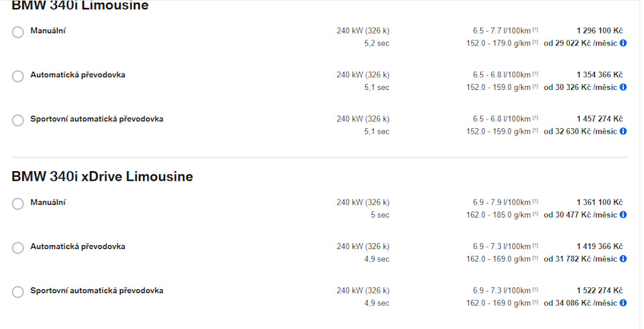Viewport: 644px width, 329px height.
Task: Open info icon beside 34 086 Kč monthly price
Action: click(623, 303)
